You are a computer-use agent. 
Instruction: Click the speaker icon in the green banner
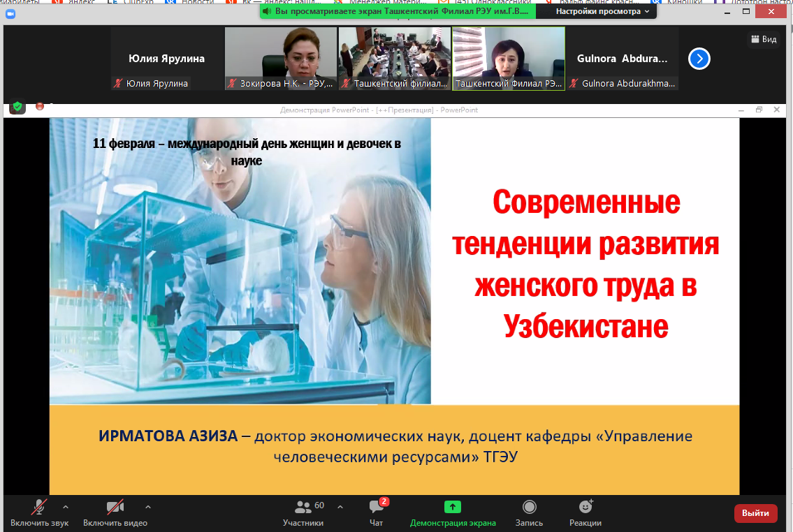[x=267, y=11]
